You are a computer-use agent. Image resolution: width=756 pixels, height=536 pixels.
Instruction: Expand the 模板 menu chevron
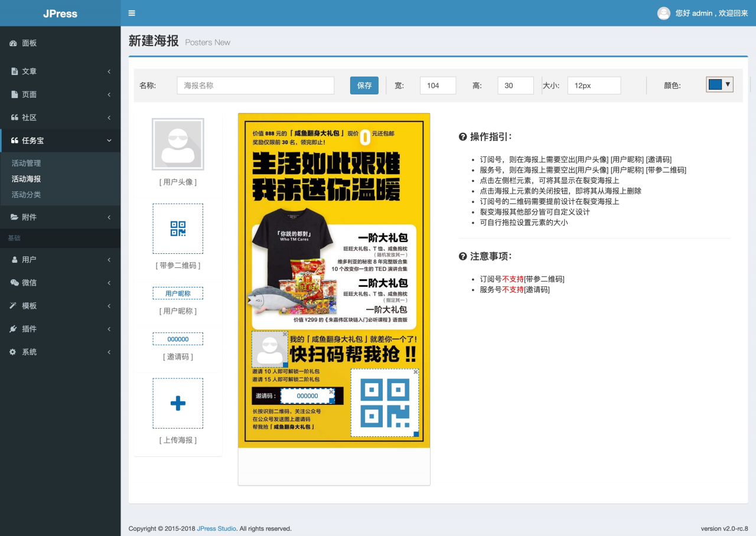coord(109,306)
